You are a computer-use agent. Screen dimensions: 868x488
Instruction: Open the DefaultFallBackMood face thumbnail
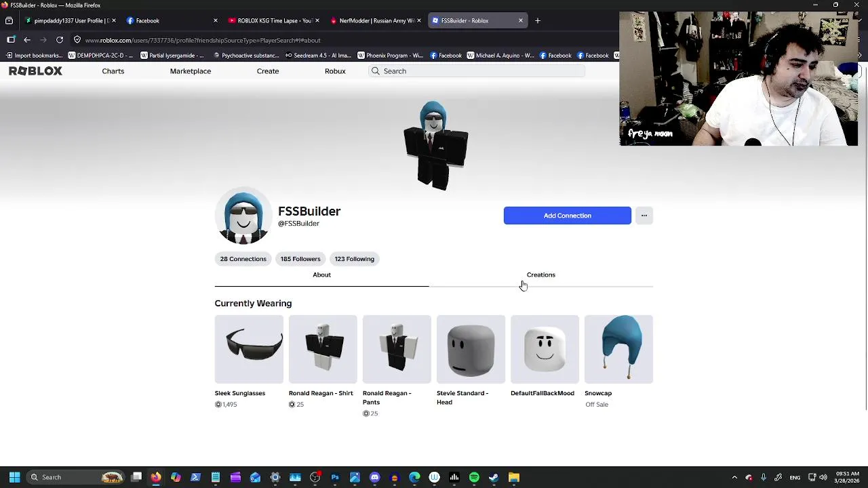click(545, 349)
